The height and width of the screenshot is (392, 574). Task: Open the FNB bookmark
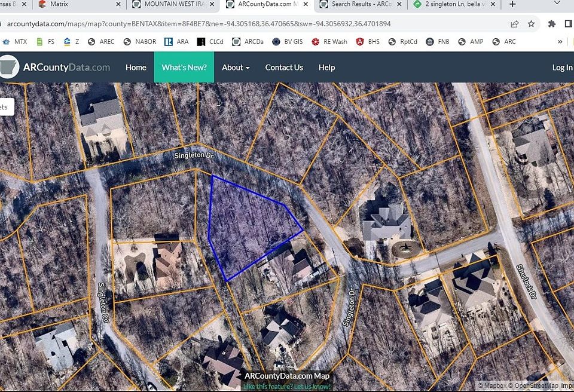pyautogui.click(x=438, y=42)
